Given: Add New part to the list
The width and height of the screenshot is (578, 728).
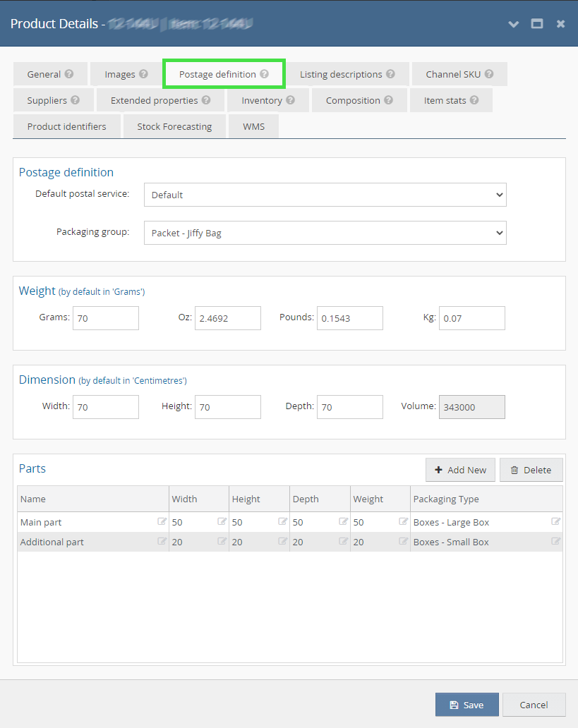Looking at the screenshot, I should [x=460, y=470].
